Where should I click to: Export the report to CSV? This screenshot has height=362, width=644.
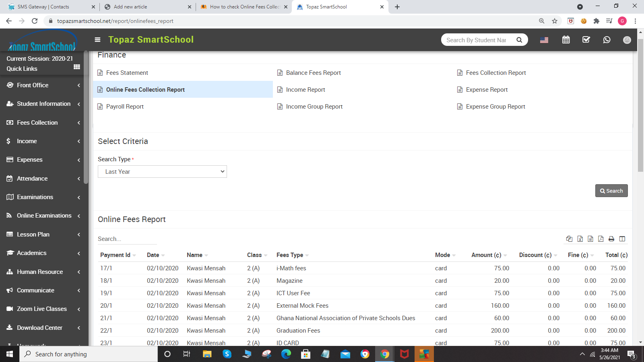coord(590,239)
